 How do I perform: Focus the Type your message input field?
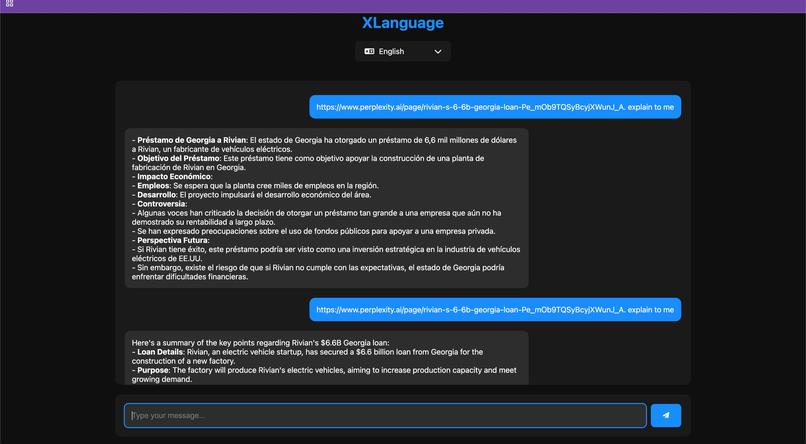tap(385, 415)
